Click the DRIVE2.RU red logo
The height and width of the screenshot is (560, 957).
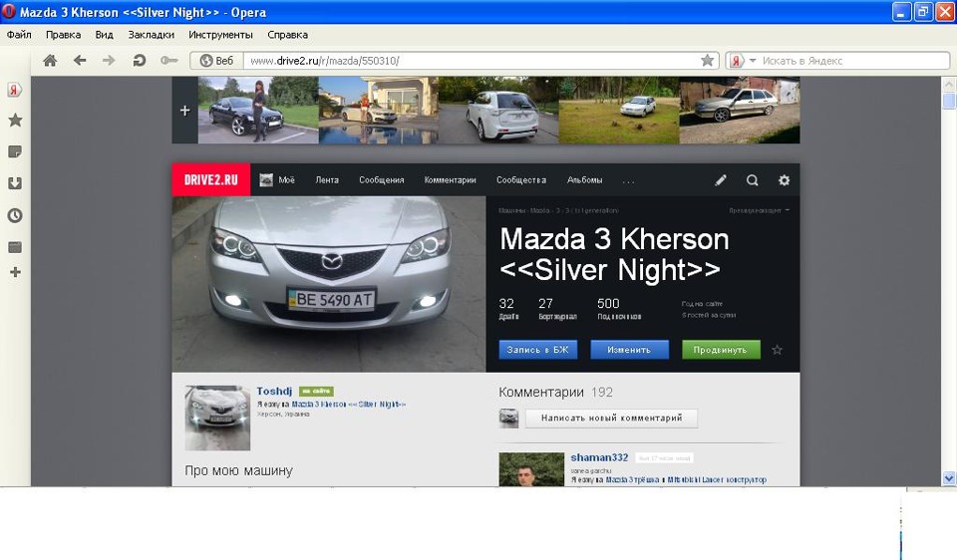click(x=211, y=180)
